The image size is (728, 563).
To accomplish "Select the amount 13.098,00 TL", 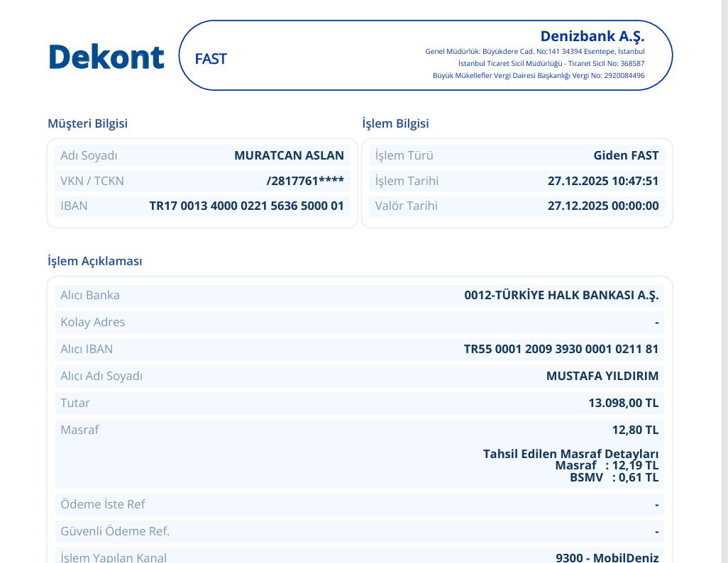I will (624, 403).
